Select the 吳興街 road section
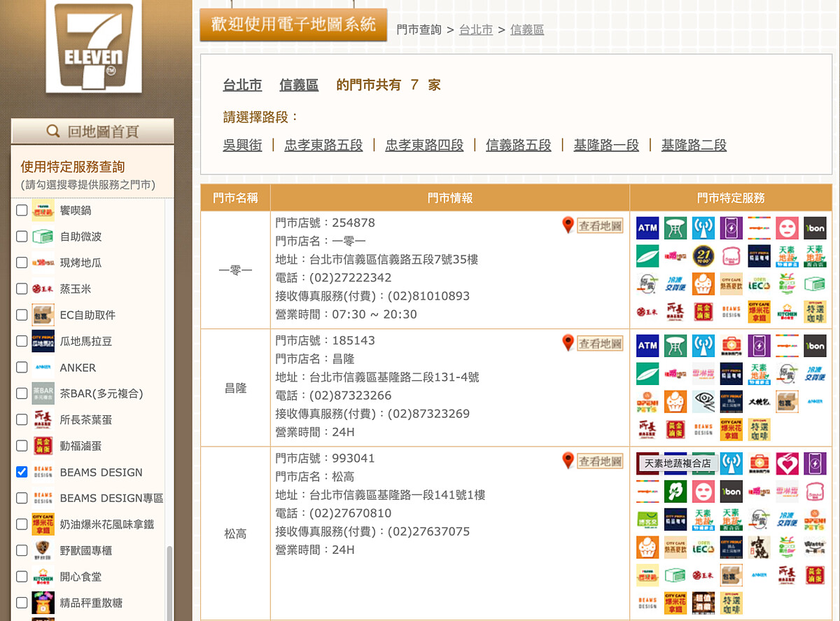The height and width of the screenshot is (621, 840). click(x=242, y=145)
